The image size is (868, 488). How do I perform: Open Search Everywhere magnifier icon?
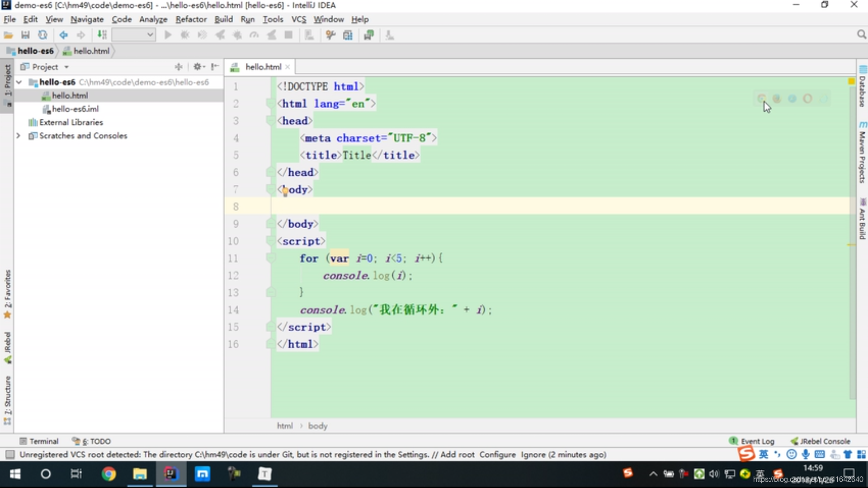tap(862, 35)
